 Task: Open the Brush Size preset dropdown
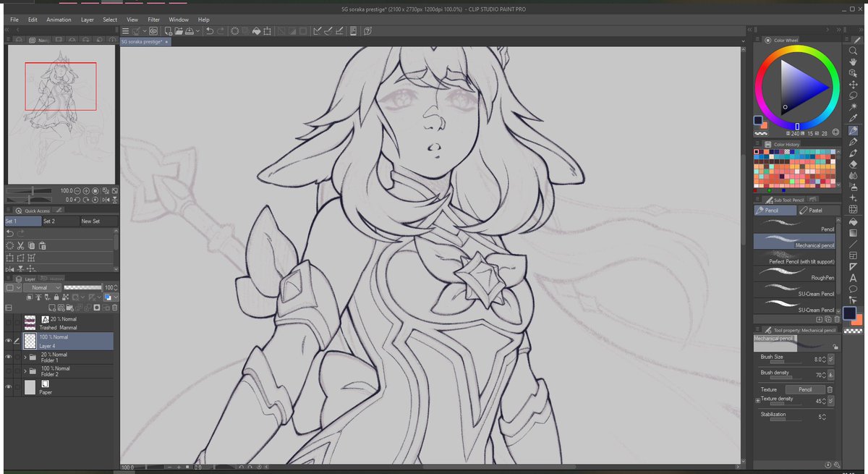830,359
